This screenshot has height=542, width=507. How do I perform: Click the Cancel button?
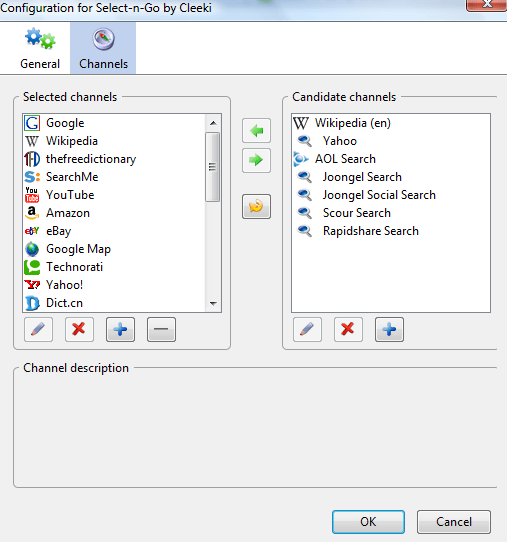click(x=454, y=522)
